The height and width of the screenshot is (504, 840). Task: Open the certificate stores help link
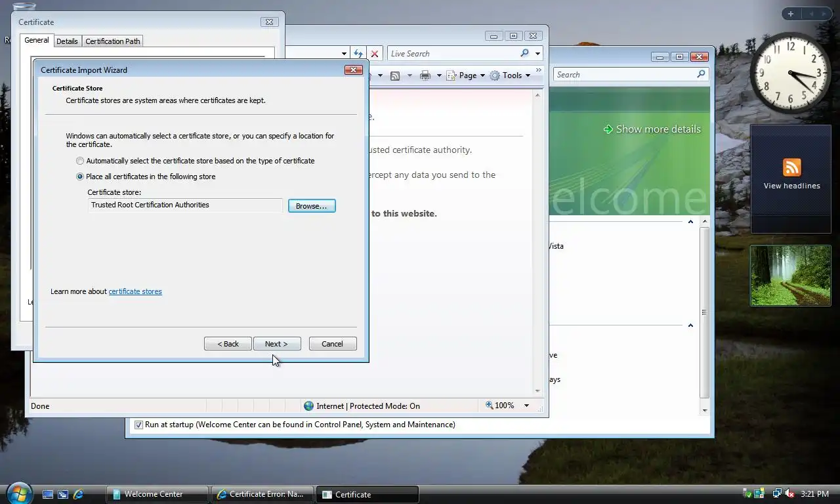(135, 291)
